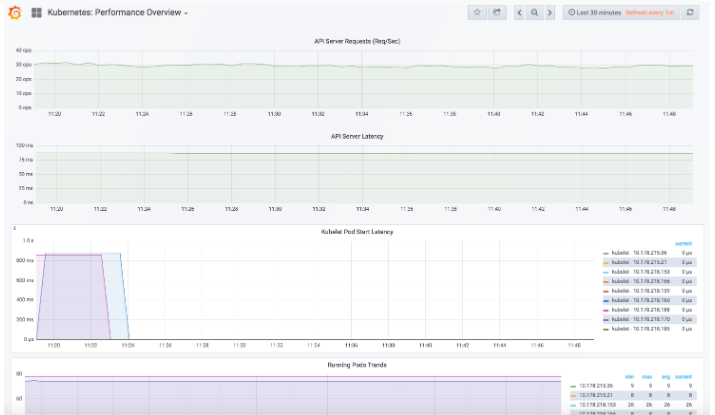Shift the time range backward with left arrow
715x415 pixels.
519,12
